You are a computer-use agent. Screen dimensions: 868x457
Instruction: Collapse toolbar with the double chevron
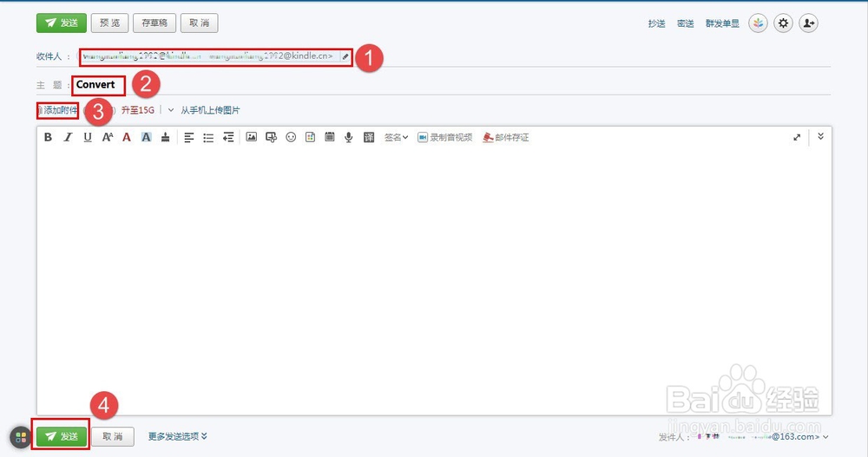[x=821, y=136]
